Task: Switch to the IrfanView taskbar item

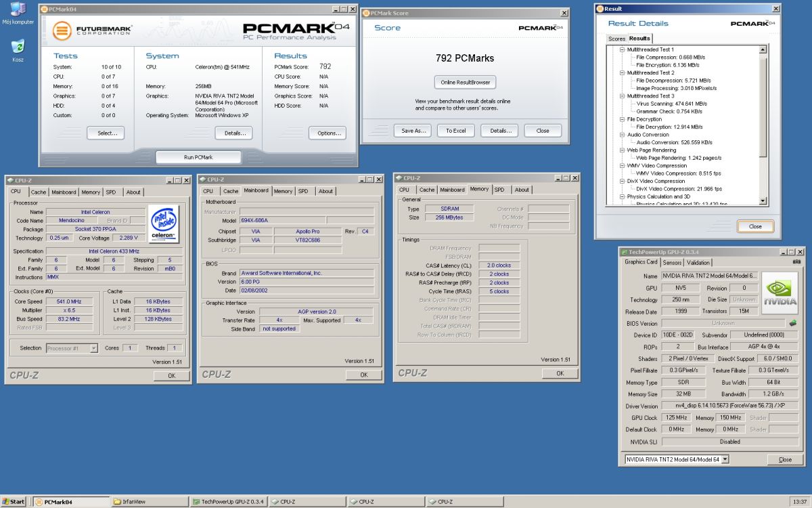Action: coord(150,502)
